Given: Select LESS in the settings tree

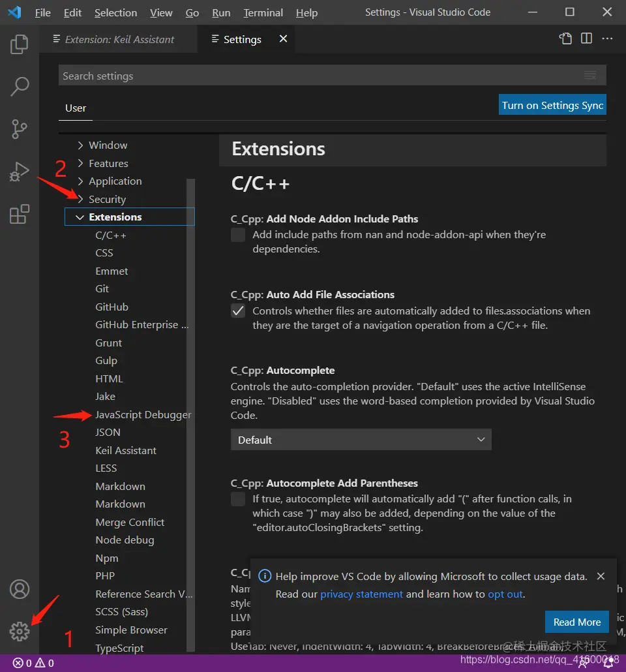Looking at the screenshot, I should pyautogui.click(x=106, y=468).
